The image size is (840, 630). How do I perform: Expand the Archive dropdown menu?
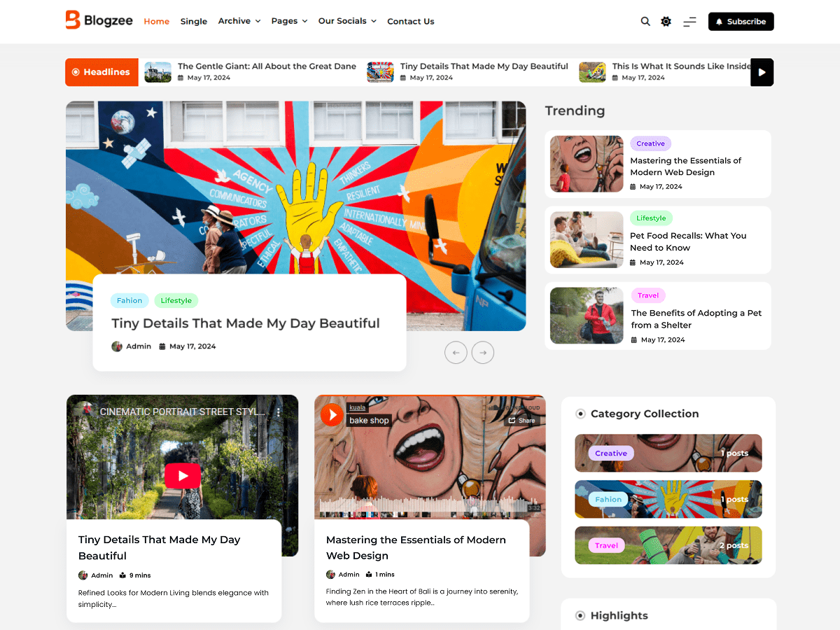[x=239, y=21]
